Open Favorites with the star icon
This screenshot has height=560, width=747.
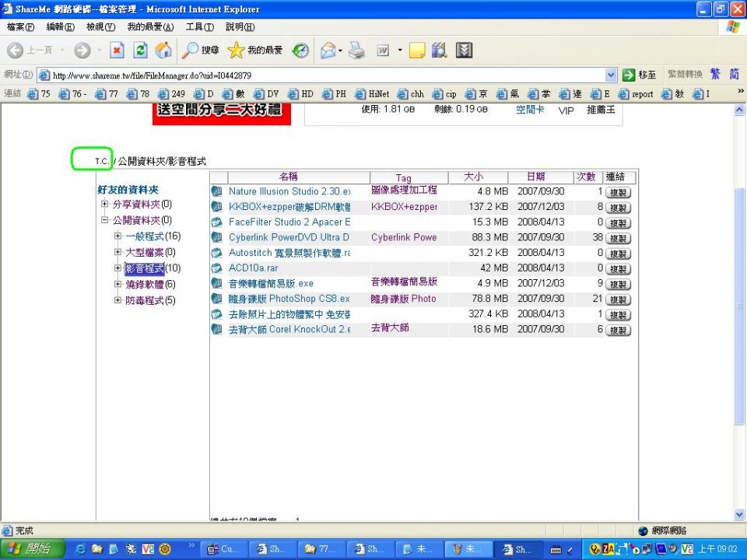[x=236, y=50]
